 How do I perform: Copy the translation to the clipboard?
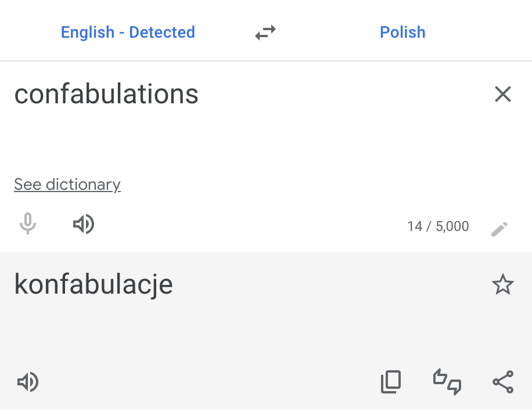pyautogui.click(x=391, y=382)
